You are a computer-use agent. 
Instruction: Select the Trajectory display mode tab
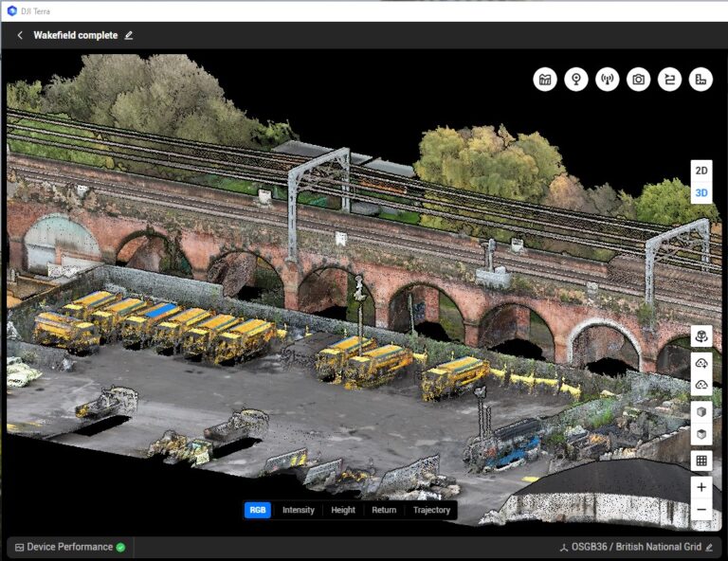point(432,510)
